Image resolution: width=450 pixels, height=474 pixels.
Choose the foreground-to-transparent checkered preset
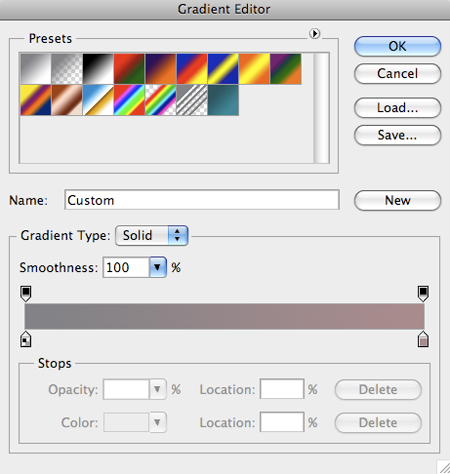(x=67, y=69)
